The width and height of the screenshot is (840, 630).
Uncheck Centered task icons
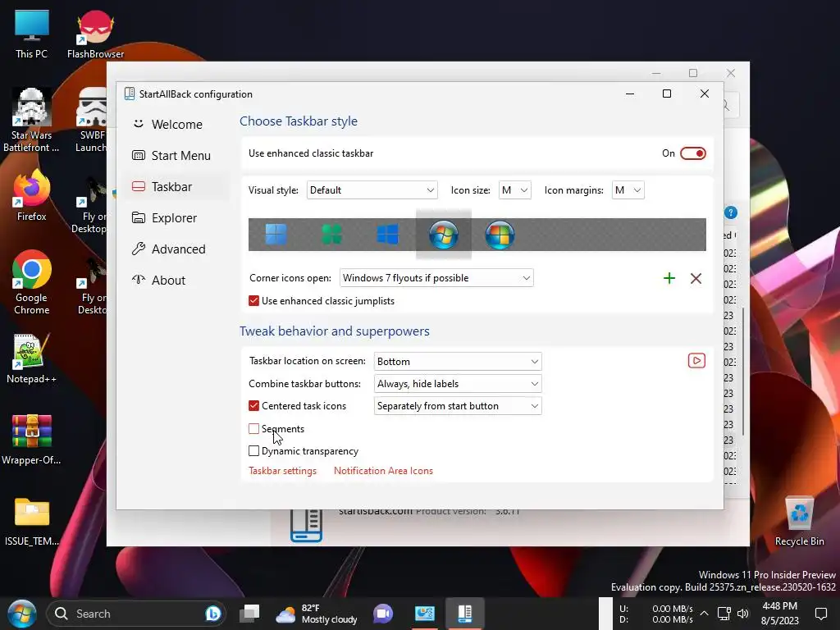click(x=254, y=406)
